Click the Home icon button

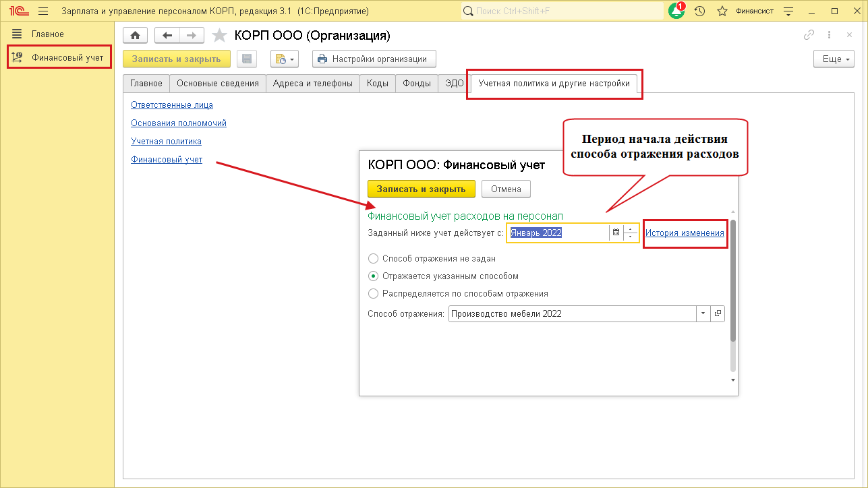135,36
